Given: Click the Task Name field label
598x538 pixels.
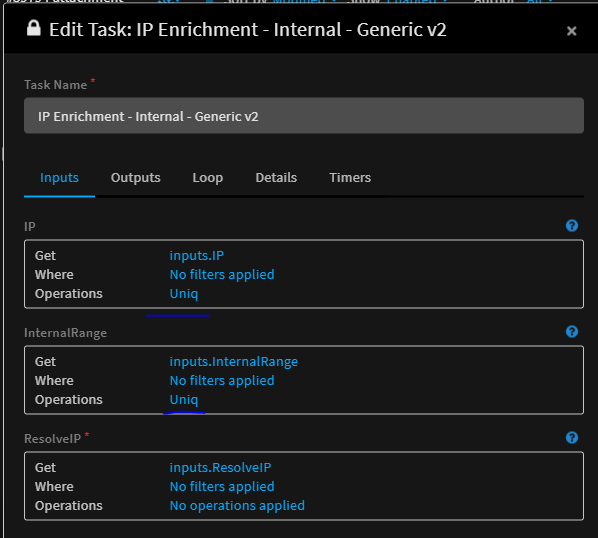Looking at the screenshot, I should [x=55, y=85].
